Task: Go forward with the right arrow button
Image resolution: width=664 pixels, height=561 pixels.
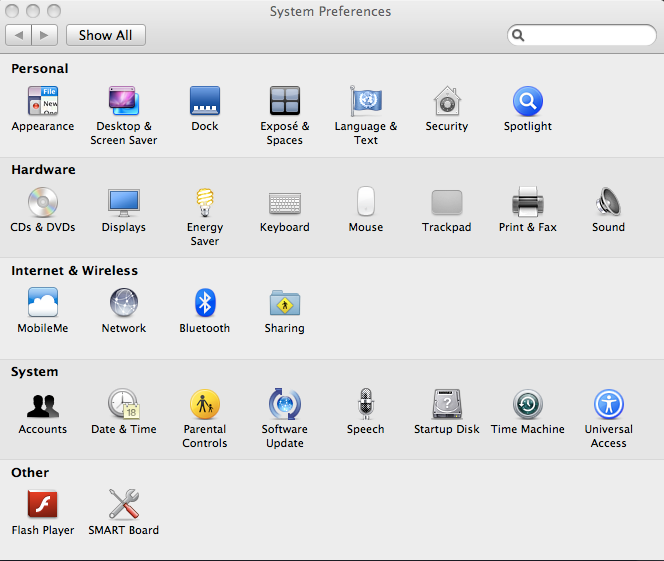Action: click(x=44, y=35)
